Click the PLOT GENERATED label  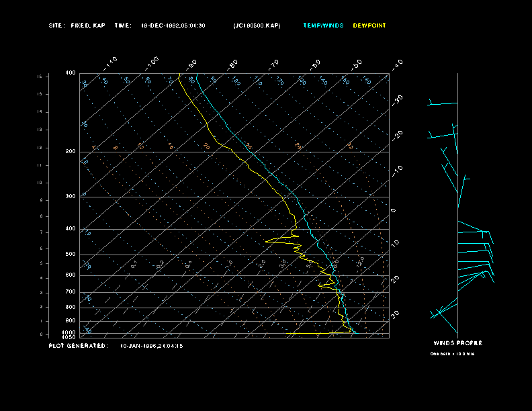pos(78,346)
